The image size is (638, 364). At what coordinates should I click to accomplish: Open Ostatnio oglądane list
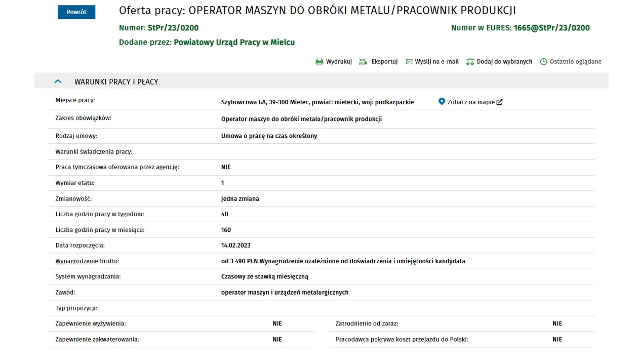tap(576, 62)
